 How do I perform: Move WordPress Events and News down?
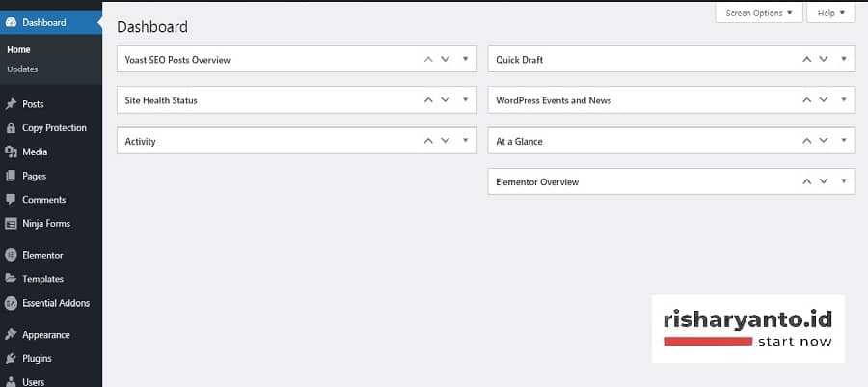[824, 100]
